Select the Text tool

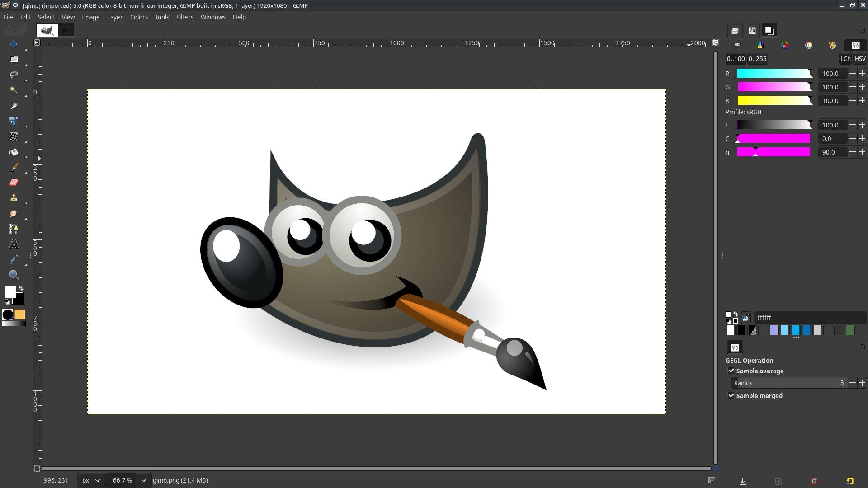(x=14, y=244)
